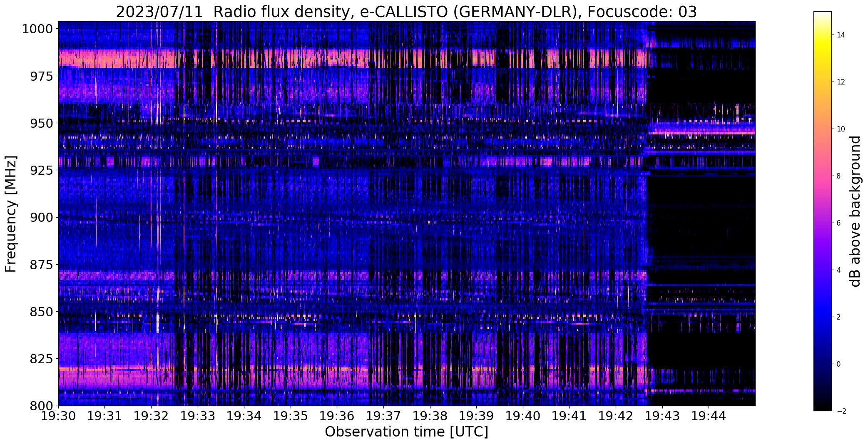
Task: Select the 19:38 time tick label
Action: (x=430, y=415)
